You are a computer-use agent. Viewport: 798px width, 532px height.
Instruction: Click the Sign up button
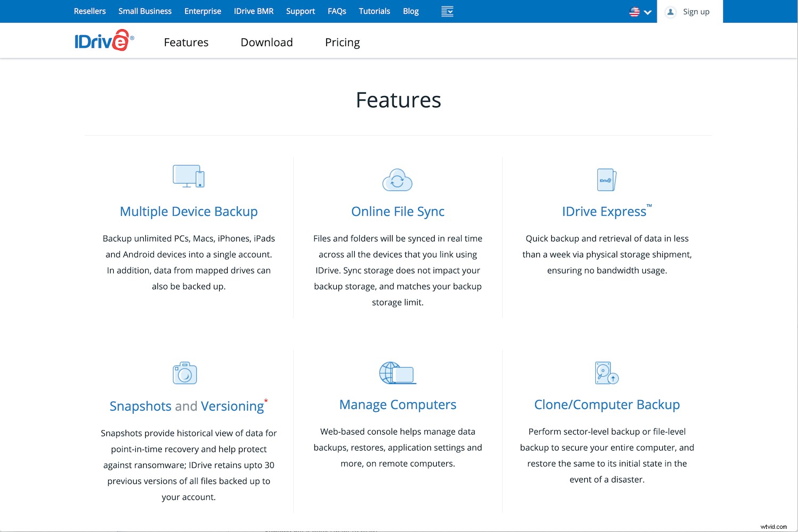tap(695, 11)
